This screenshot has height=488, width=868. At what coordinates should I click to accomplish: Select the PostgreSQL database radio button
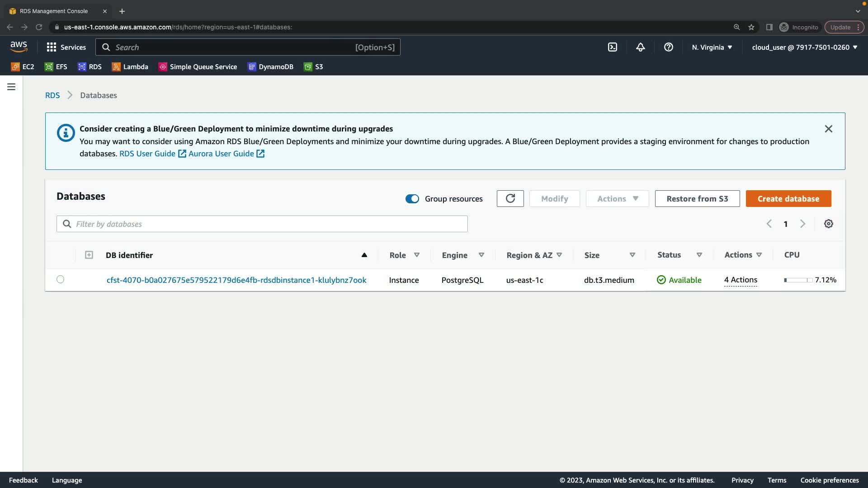[x=60, y=279]
